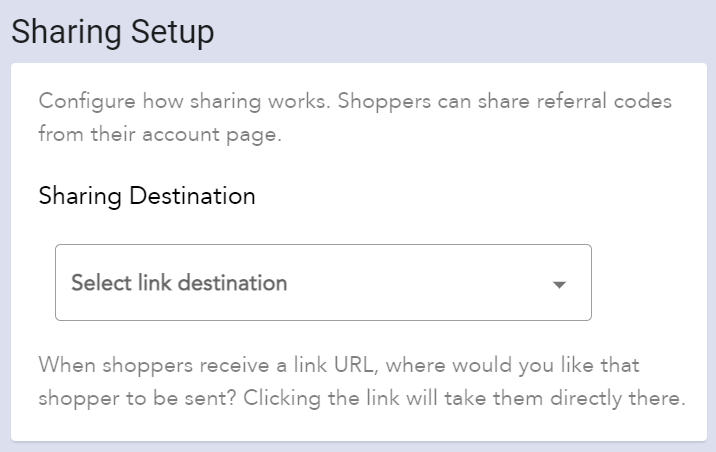Click the Sharing Destination section label

147,196
